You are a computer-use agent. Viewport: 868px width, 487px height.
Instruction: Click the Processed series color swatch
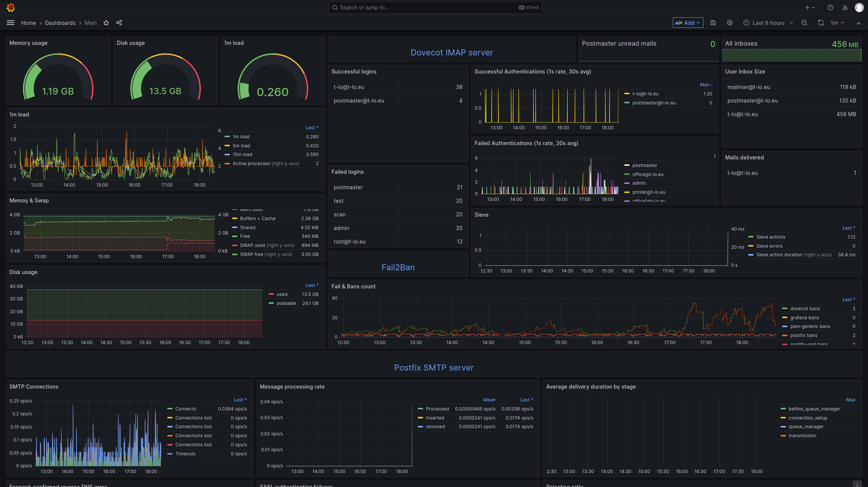pos(420,409)
